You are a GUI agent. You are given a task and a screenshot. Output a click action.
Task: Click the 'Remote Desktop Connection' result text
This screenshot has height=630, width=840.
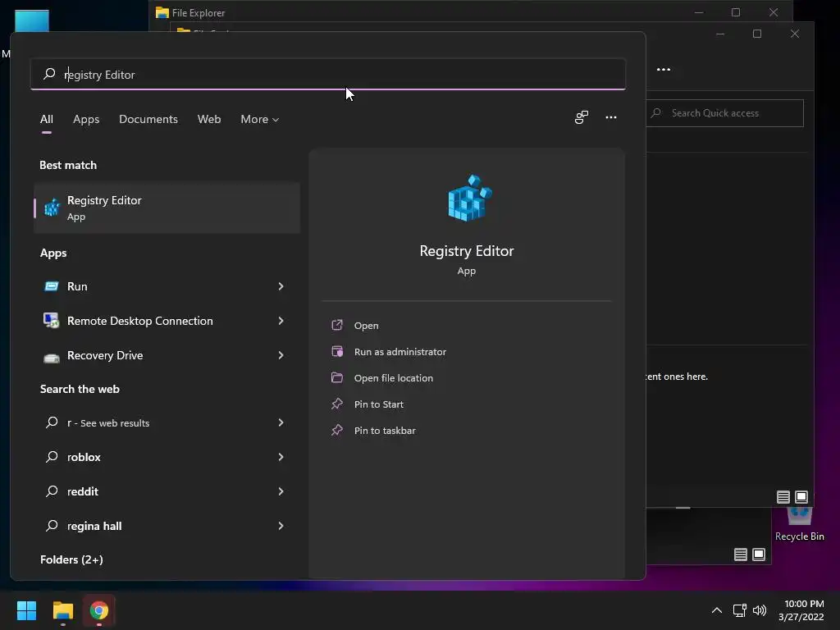pos(139,321)
